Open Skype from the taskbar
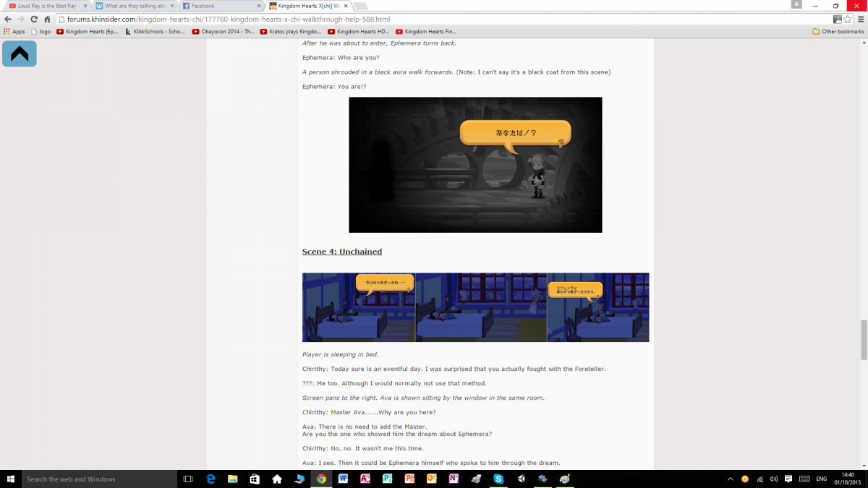Screen dimensions: 868x488 (498, 479)
